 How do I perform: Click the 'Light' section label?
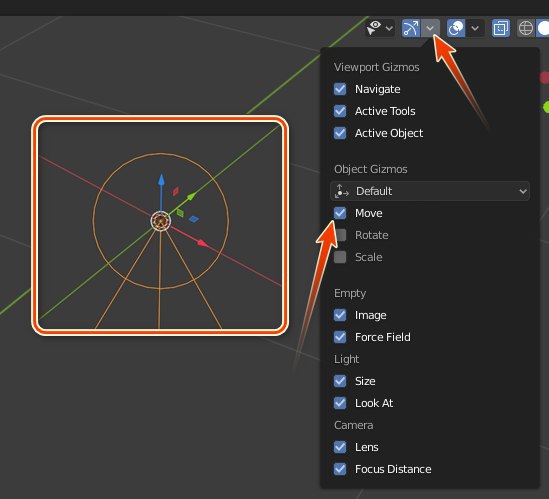pyautogui.click(x=346, y=359)
